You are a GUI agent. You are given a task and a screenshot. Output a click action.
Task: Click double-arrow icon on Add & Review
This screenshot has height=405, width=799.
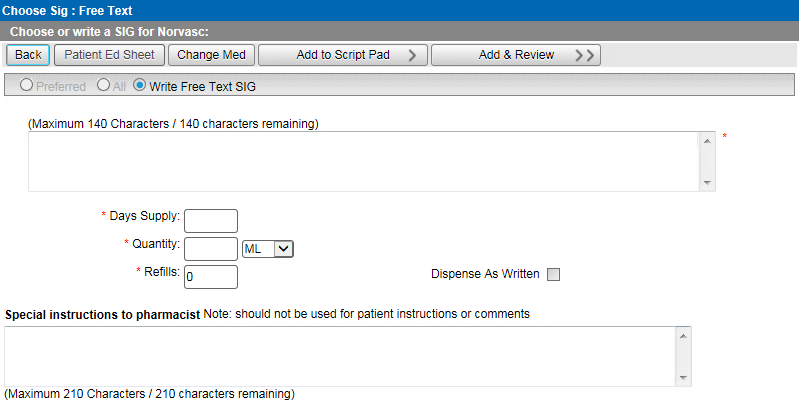[x=586, y=55]
